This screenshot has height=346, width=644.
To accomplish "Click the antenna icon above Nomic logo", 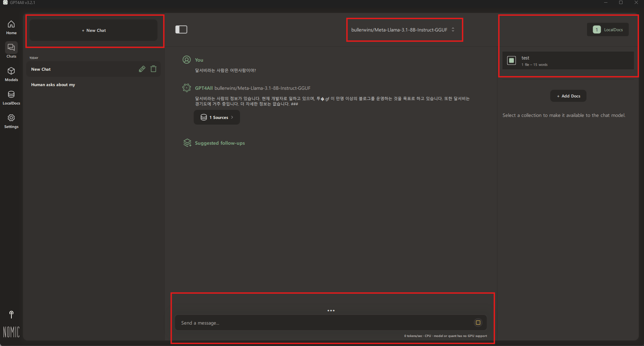I will pyautogui.click(x=11, y=315).
